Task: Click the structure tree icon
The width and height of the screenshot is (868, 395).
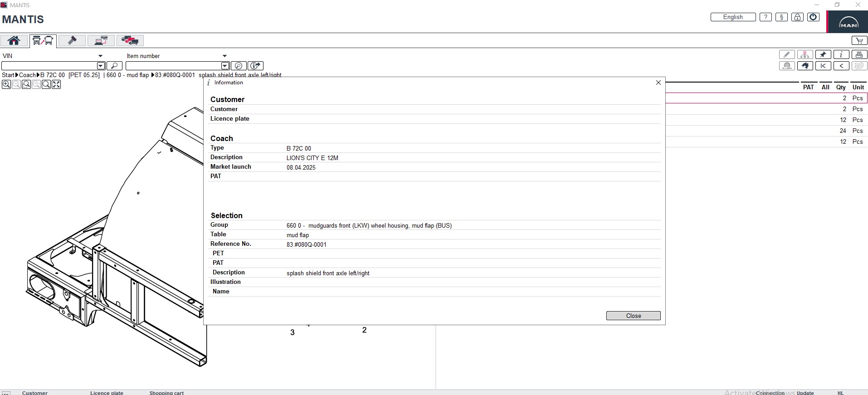Action: pos(805,55)
